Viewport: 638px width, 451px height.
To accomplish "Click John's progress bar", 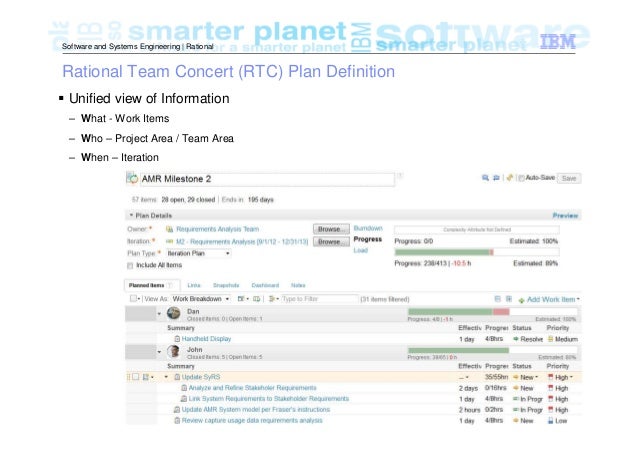I will click(x=492, y=350).
